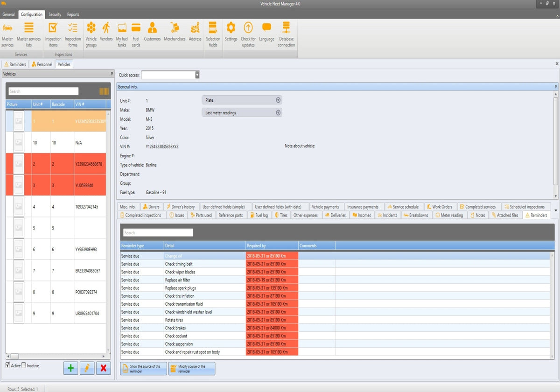Switch to the Reports ribbon tab
This screenshot has height=392, width=560.
(73, 14)
